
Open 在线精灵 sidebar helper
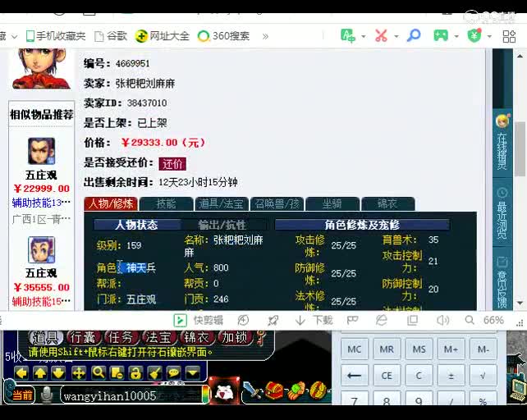pos(502,143)
